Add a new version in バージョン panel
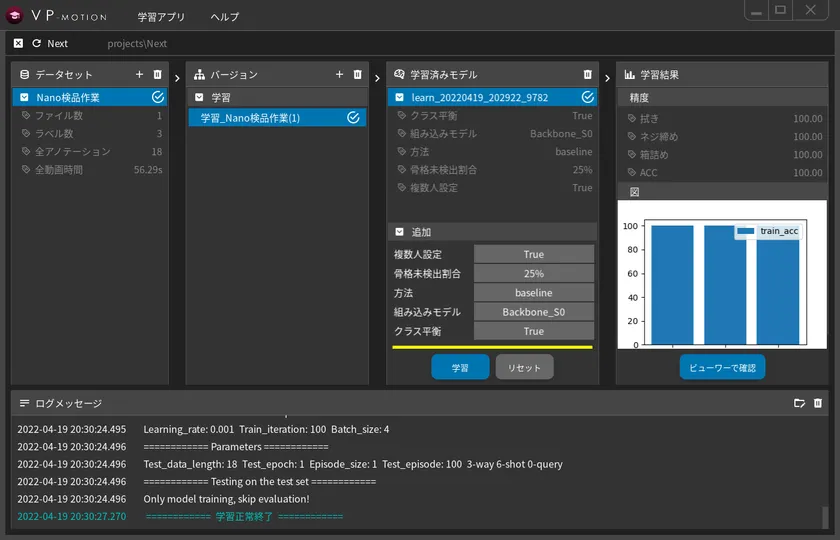Screen dimensions: 840x540 [x=340, y=75]
